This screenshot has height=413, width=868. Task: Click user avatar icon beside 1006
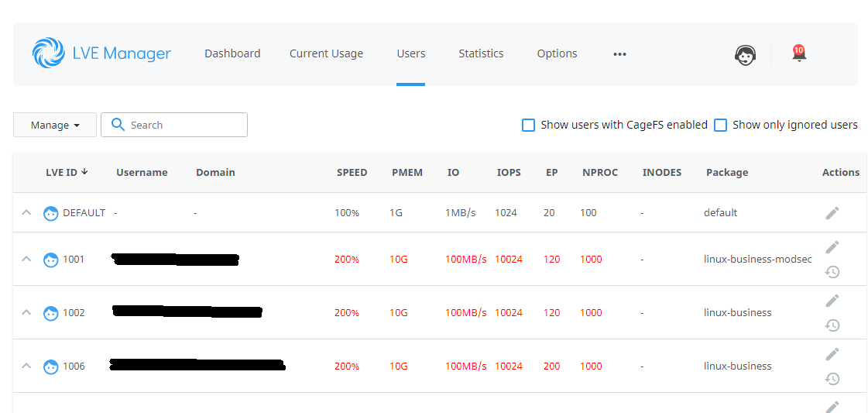pyautogui.click(x=51, y=367)
